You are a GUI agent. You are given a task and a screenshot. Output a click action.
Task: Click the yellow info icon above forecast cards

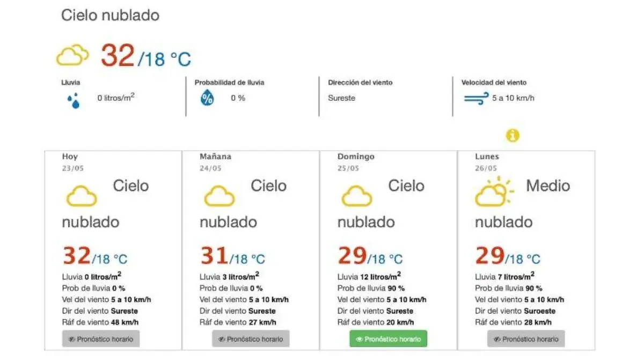pyautogui.click(x=514, y=136)
